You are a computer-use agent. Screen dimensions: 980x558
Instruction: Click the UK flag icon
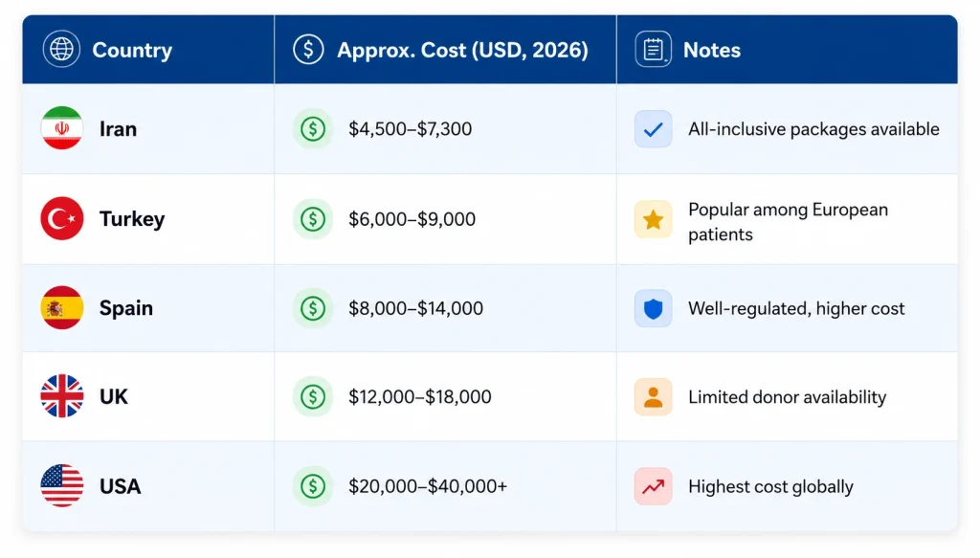62,396
